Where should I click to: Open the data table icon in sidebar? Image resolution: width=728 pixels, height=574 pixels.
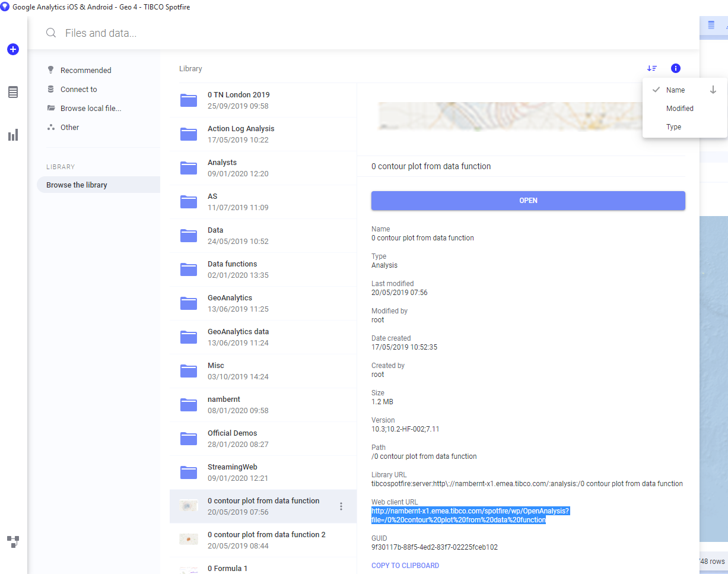click(x=13, y=92)
